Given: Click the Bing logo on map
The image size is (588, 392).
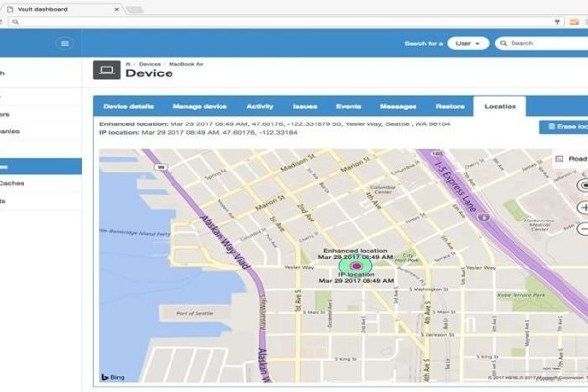Looking at the screenshot, I should pyautogui.click(x=113, y=377).
